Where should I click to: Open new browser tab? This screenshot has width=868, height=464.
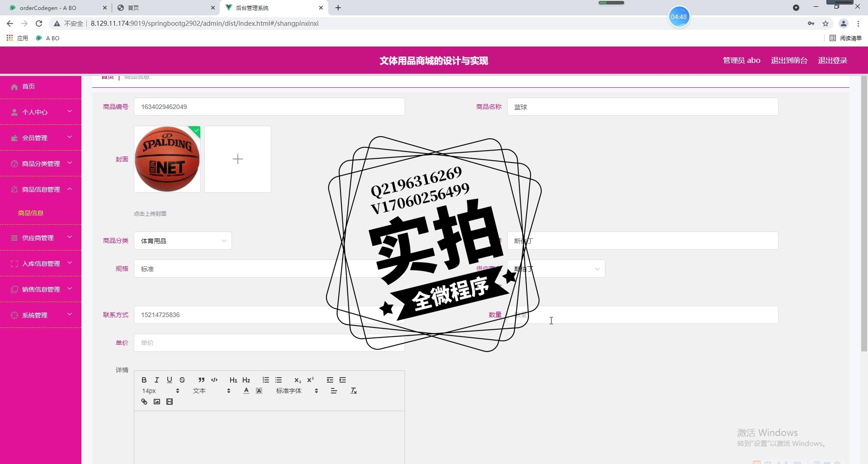pos(338,8)
